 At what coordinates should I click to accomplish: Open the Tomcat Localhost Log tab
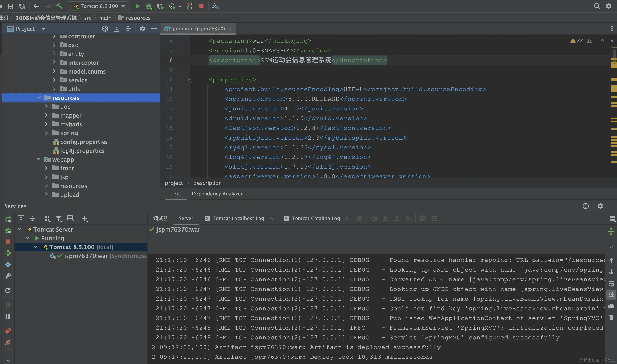(238, 218)
